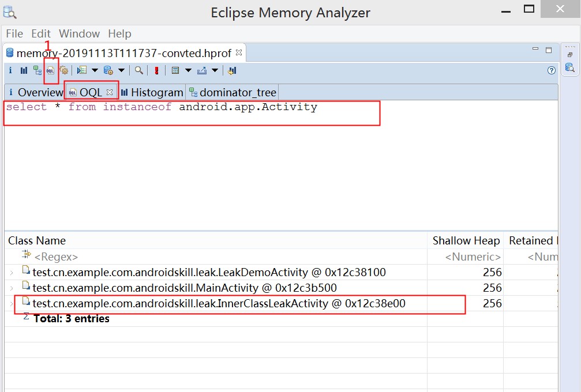The height and width of the screenshot is (392, 581).
Task: Click the find object by address magnifier
Action: pos(139,70)
